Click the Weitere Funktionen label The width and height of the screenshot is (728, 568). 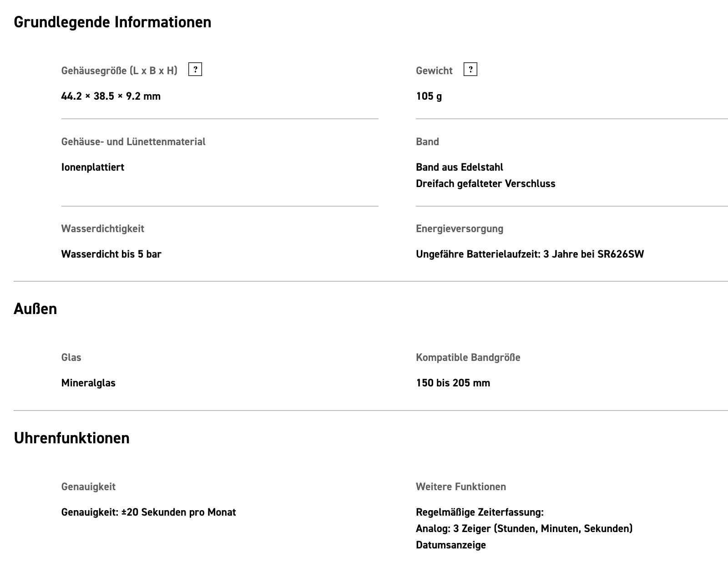tap(460, 487)
